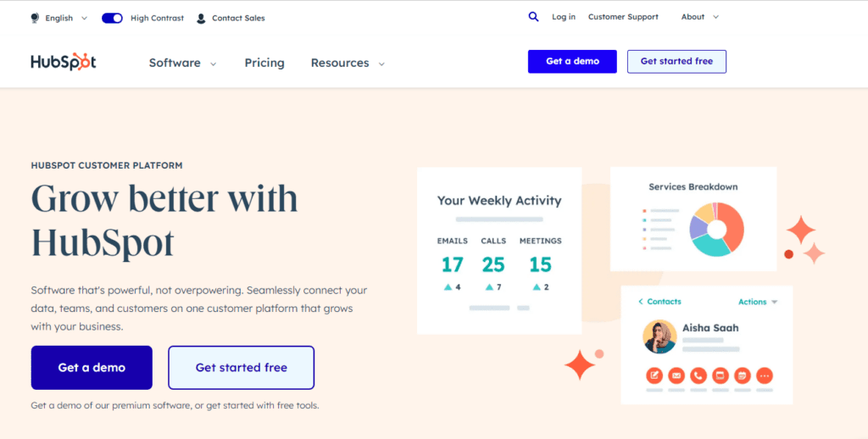This screenshot has height=439, width=868.
Task: Toggle the High Contrast switch
Action: [112, 18]
